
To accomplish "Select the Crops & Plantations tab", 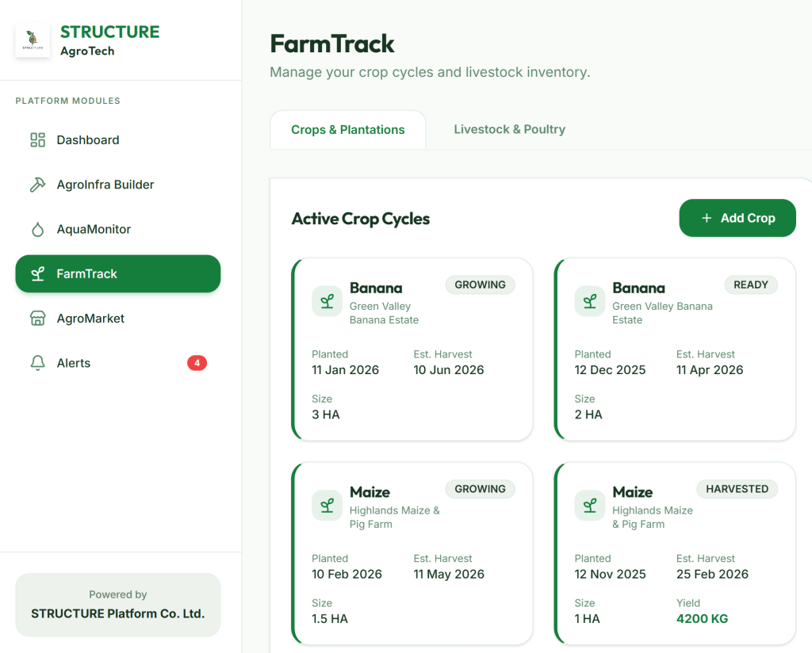I will 347,130.
